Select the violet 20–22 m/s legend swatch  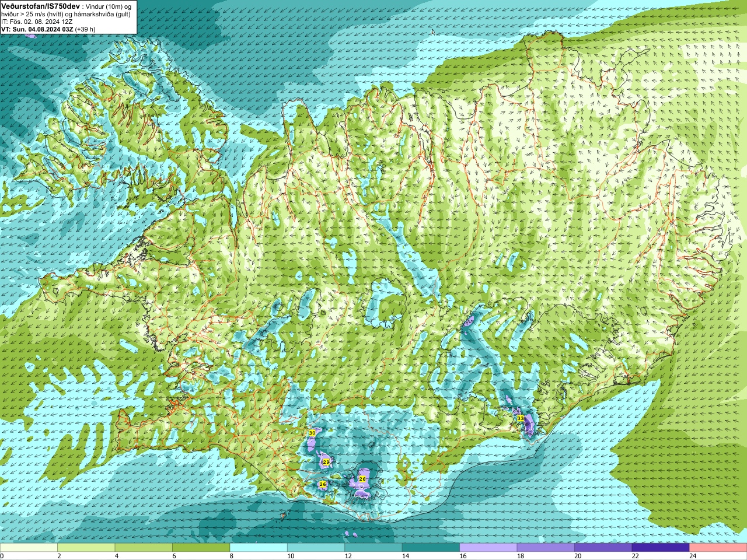(x=603, y=548)
